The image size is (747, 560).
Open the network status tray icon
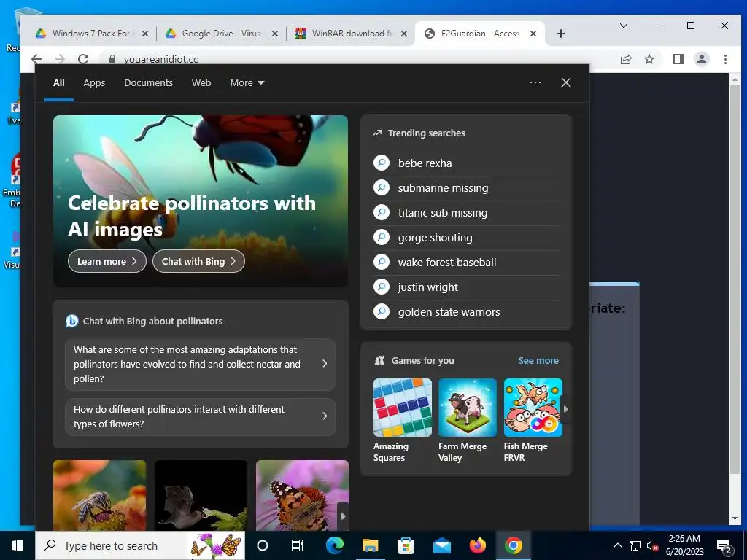pyautogui.click(x=635, y=545)
